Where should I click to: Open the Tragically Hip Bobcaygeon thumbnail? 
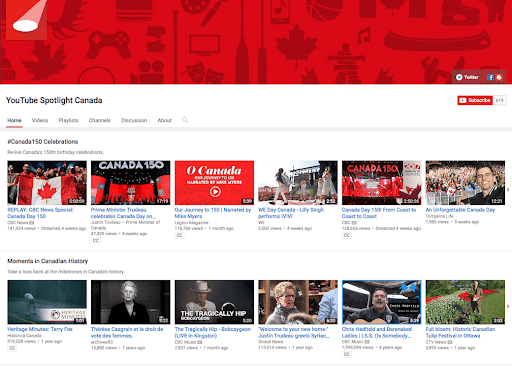(214, 302)
